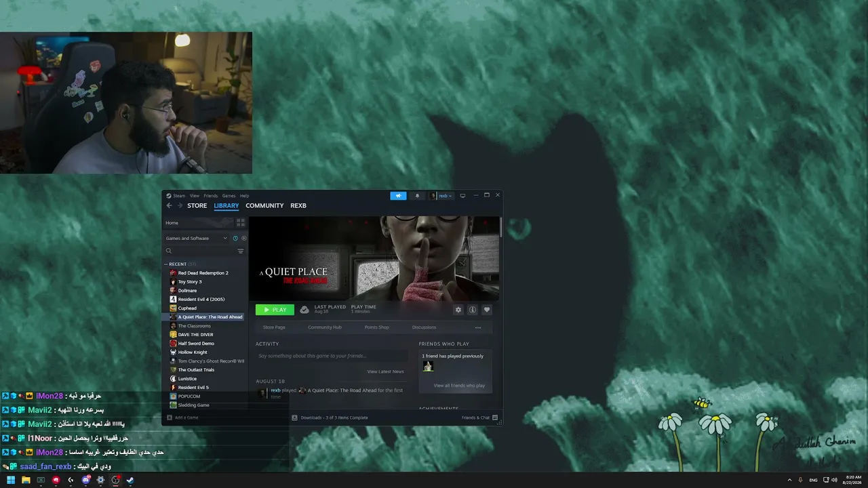The width and height of the screenshot is (868, 488).
Task: Click the game page vertical scrollbar
Action: [x=501, y=227]
